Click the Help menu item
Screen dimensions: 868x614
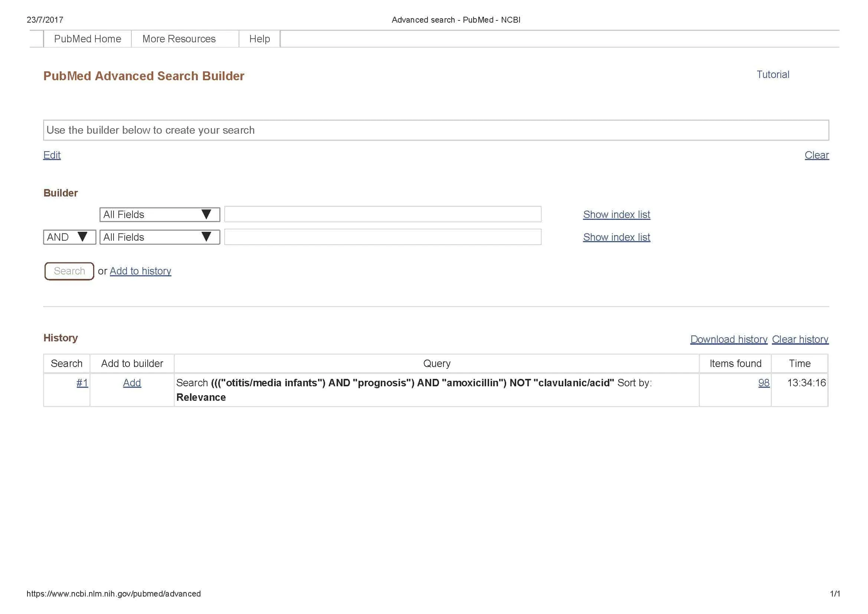259,39
